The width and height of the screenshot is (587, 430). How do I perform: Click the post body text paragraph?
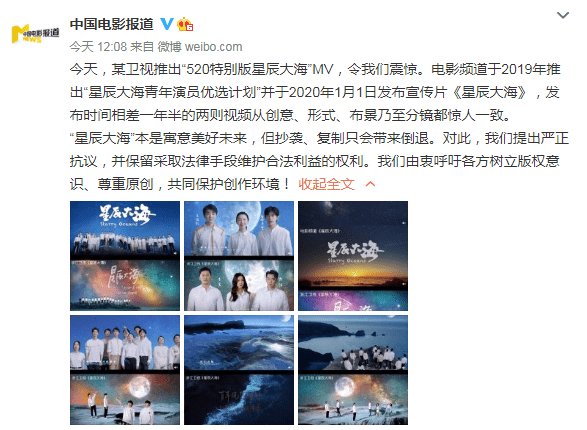point(319,127)
